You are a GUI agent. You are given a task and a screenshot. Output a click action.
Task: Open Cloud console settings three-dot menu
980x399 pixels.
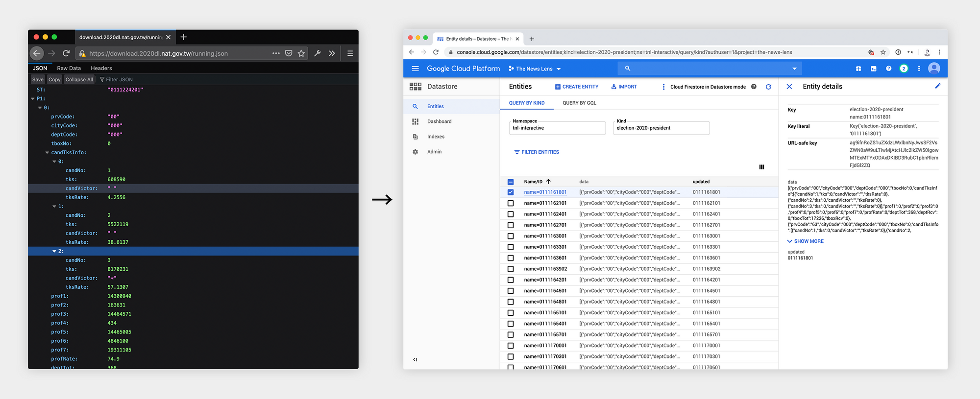click(x=919, y=69)
